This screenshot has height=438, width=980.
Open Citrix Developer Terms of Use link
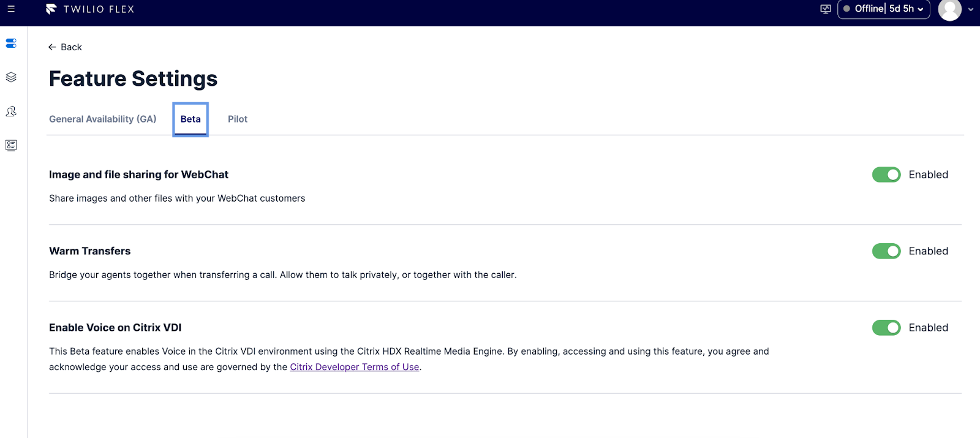pyautogui.click(x=355, y=367)
